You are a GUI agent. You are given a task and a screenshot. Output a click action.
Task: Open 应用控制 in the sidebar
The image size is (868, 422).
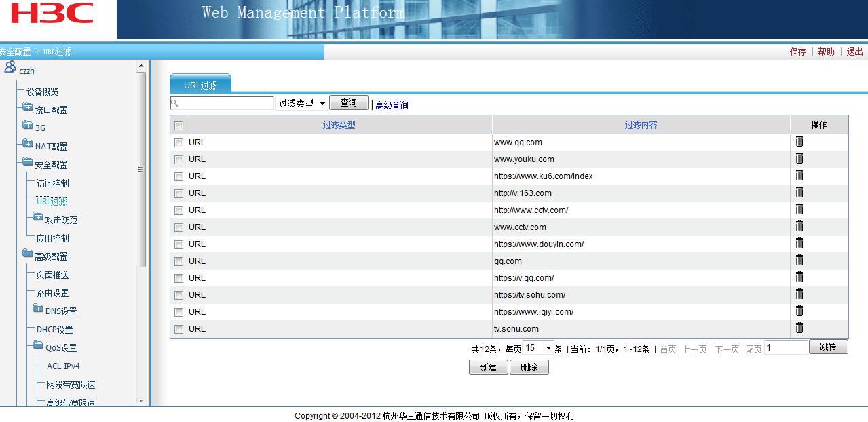coord(52,238)
